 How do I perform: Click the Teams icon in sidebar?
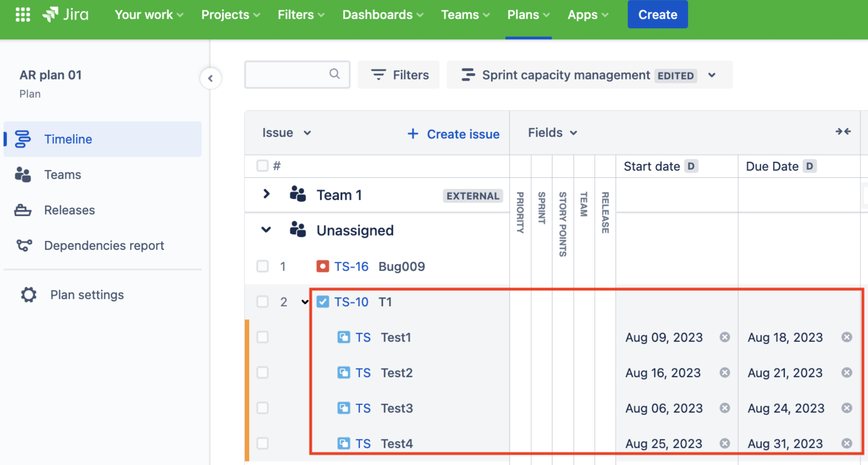(23, 174)
